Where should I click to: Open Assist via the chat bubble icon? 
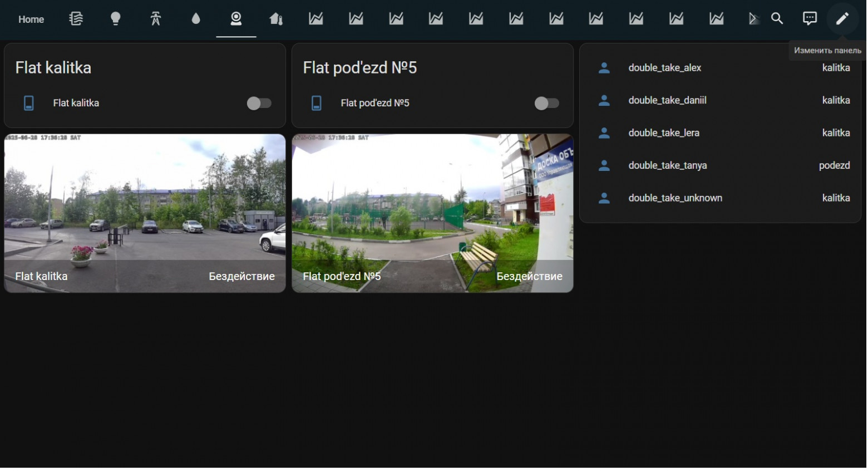(809, 19)
